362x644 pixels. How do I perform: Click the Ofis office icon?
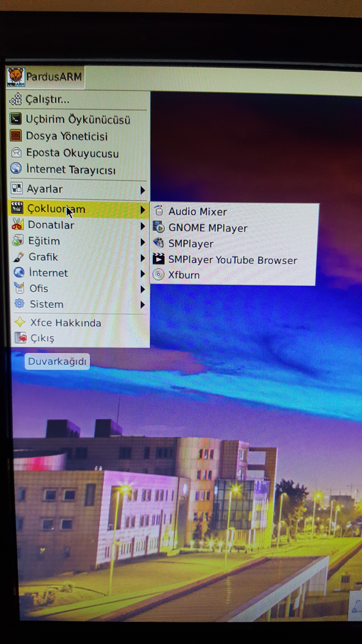click(x=19, y=287)
